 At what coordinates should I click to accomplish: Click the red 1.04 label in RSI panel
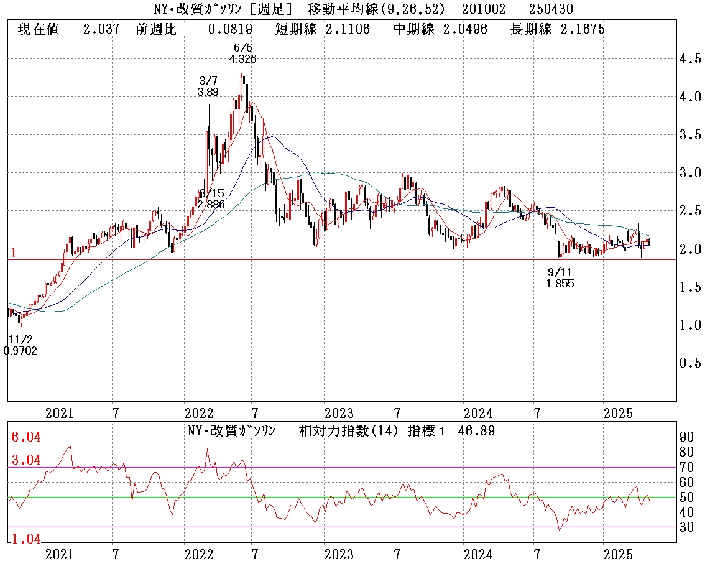pos(26,540)
